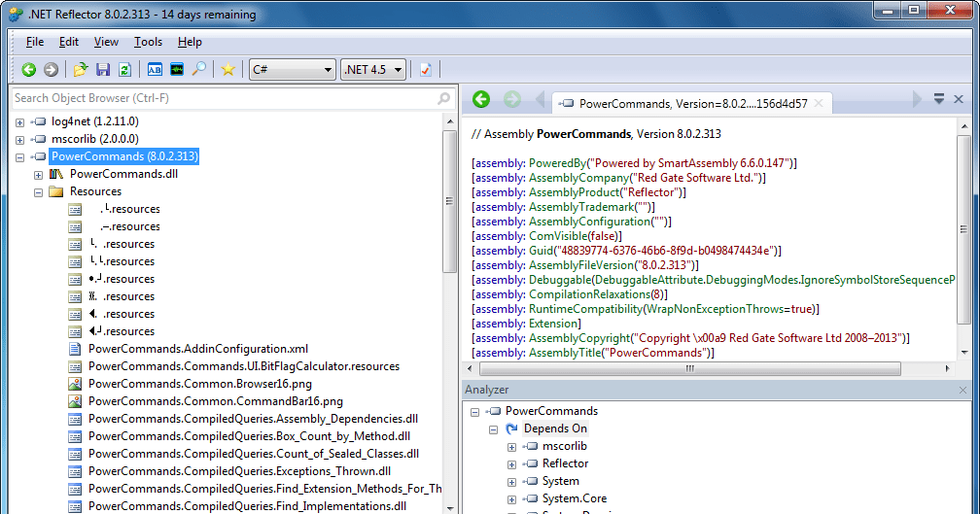The height and width of the screenshot is (514, 980).
Task: Click the code pane scroll-down arrow
Action: tap(964, 353)
